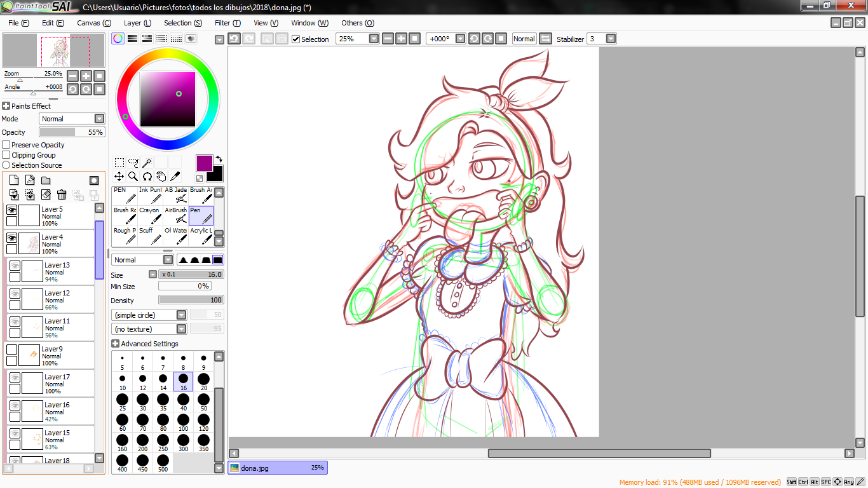Enable the Clipping Group checkbox
Viewport: 868px width, 488px height.
pos(6,155)
